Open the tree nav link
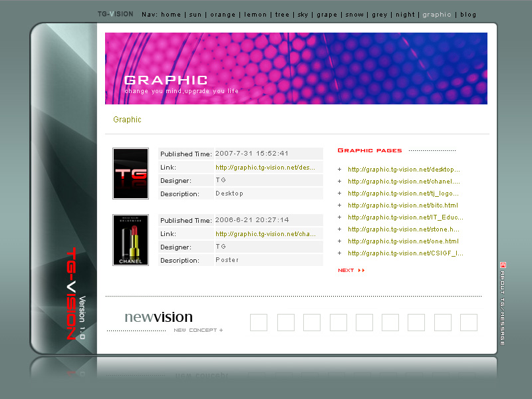 (x=282, y=15)
